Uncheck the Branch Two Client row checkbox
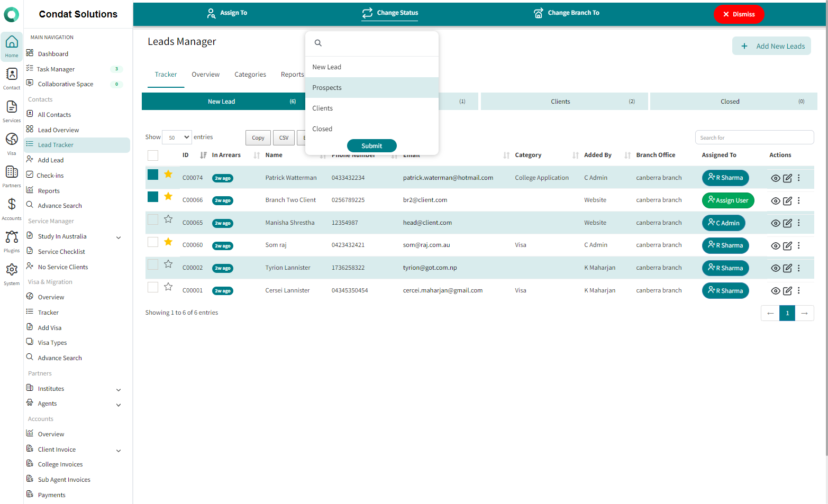 [153, 197]
